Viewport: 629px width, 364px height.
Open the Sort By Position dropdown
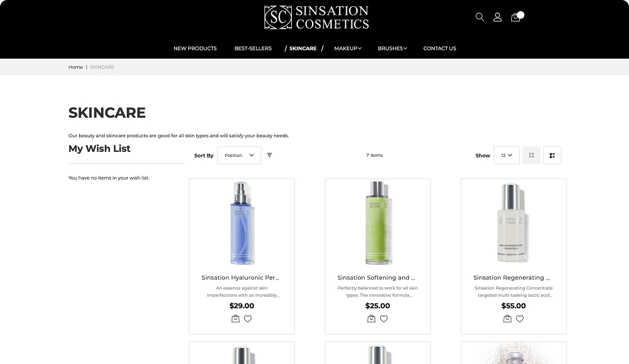[x=239, y=155]
